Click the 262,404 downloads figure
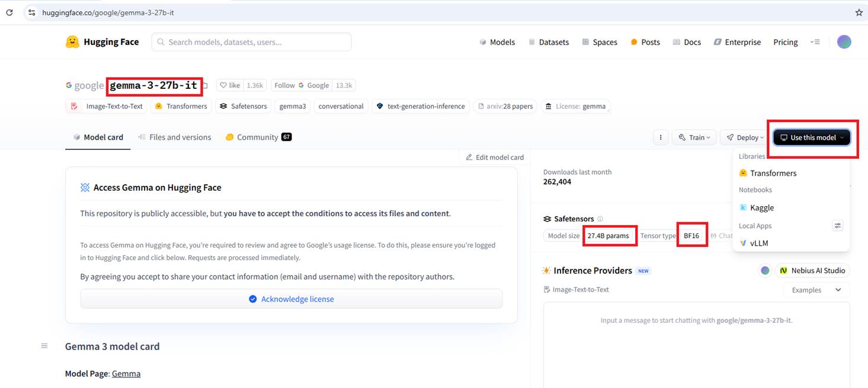This screenshot has width=868, height=388. coord(557,182)
